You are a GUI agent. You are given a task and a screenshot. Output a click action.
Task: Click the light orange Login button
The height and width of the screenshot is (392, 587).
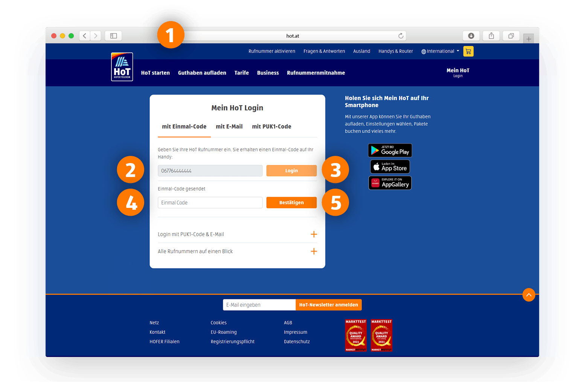click(291, 171)
